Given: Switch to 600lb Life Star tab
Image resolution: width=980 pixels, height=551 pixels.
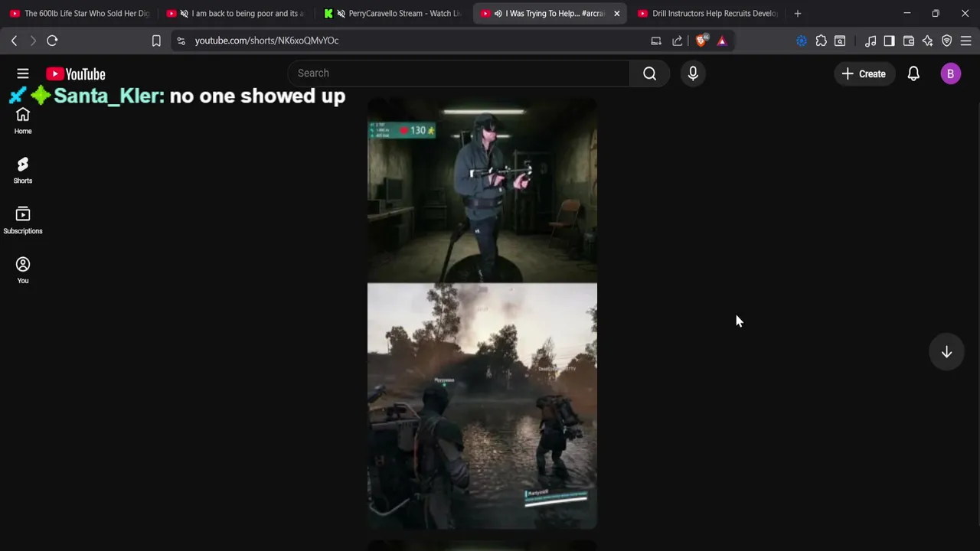Looking at the screenshot, I should click(x=80, y=13).
